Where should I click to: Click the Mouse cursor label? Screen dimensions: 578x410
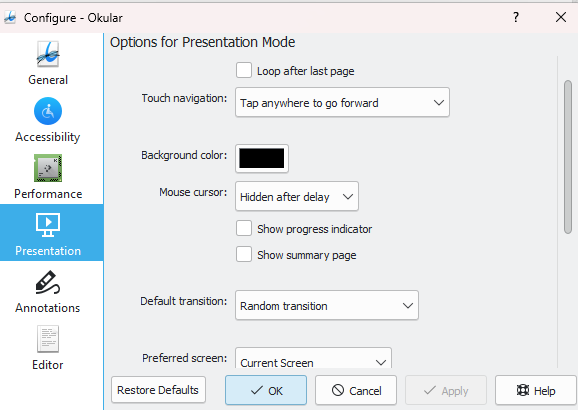coord(193,192)
